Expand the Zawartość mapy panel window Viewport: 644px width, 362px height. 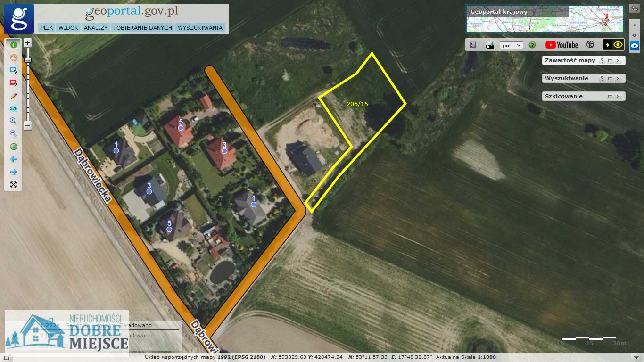610,61
